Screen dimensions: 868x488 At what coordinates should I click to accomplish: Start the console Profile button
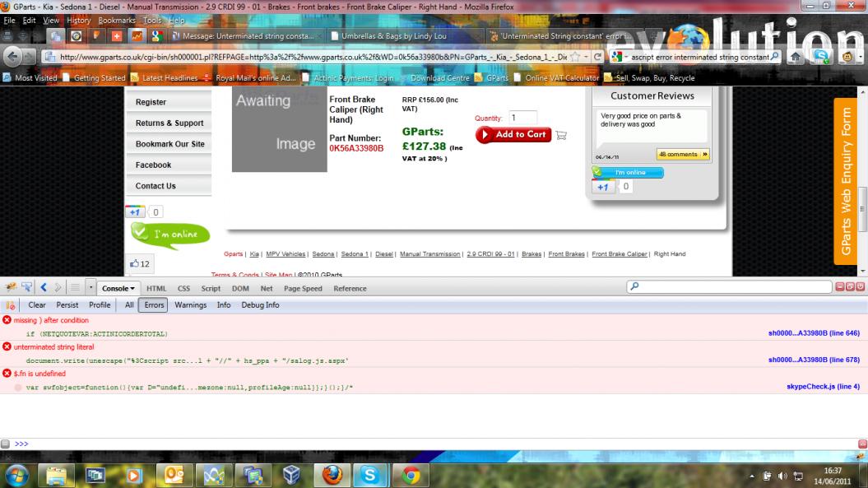pos(100,305)
